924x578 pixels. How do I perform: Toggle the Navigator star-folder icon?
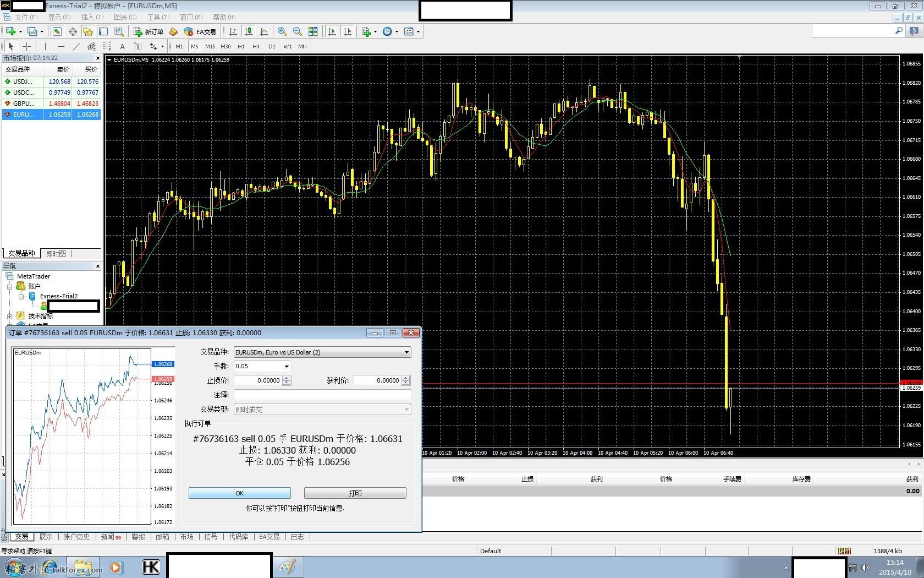click(88, 31)
